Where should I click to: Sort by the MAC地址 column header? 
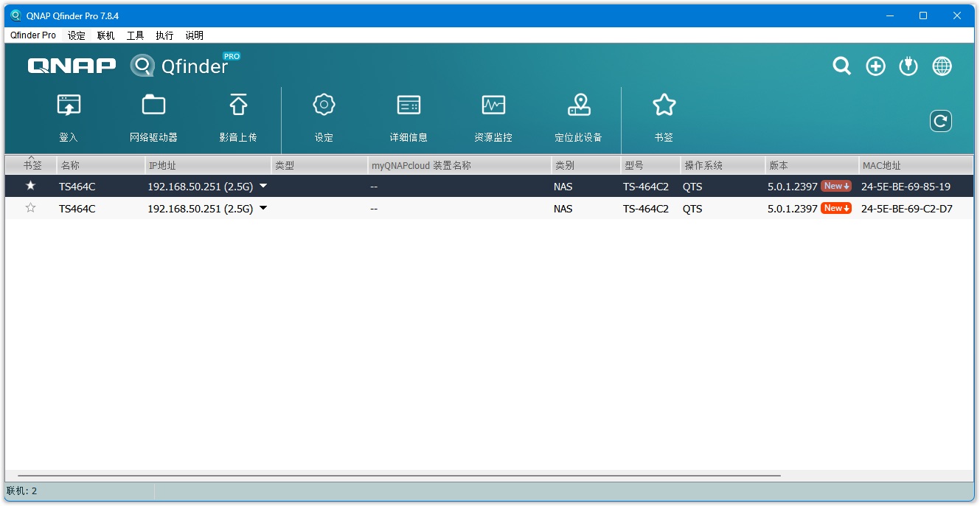(917, 165)
